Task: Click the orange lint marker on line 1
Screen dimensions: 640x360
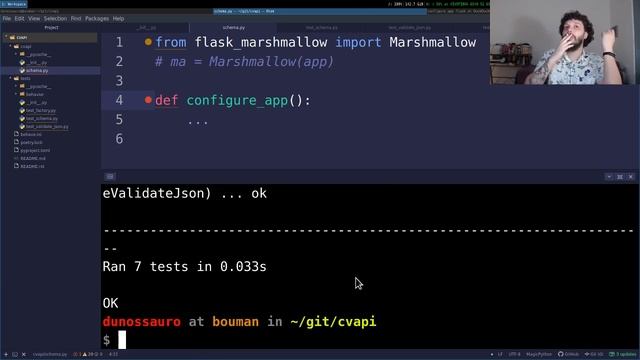Action: point(148,42)
